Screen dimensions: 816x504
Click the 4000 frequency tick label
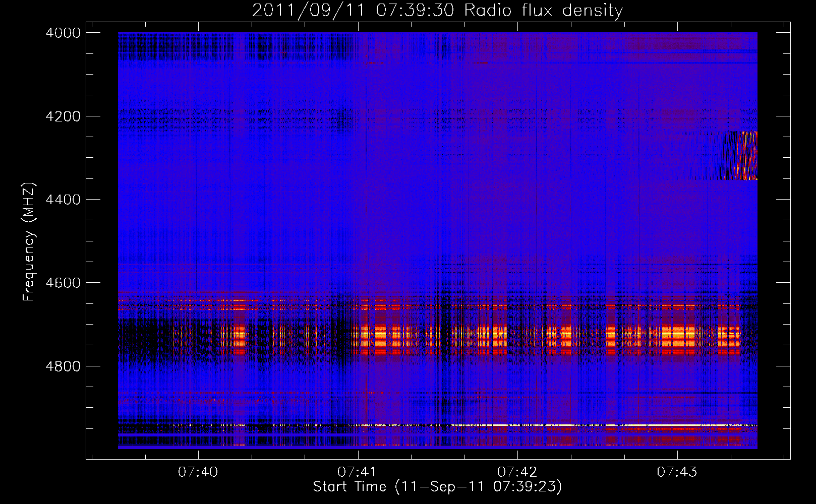(63, 33)
